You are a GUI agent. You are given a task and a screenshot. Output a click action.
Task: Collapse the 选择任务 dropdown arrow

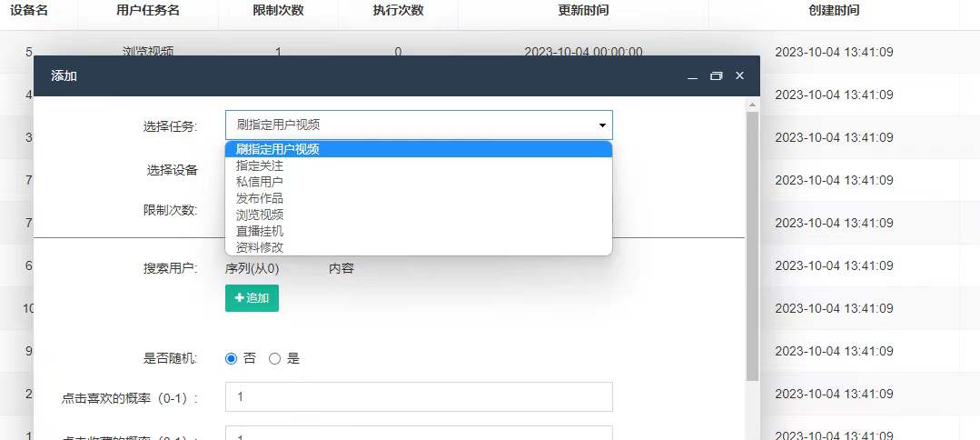[x=601, y=125]
